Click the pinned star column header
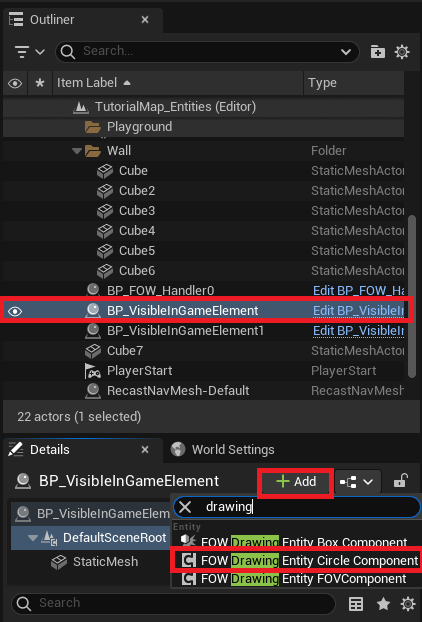422x622 pixels. tap(40, 83)
